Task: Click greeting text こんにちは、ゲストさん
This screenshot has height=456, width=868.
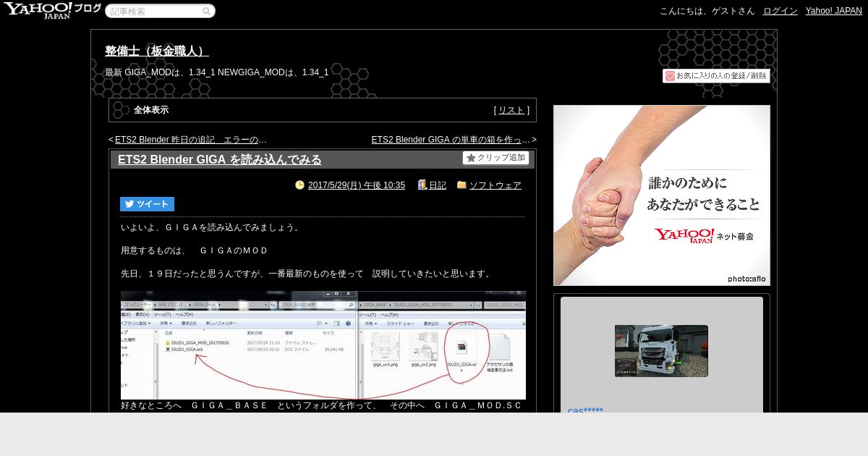Action: pos(707,11)
